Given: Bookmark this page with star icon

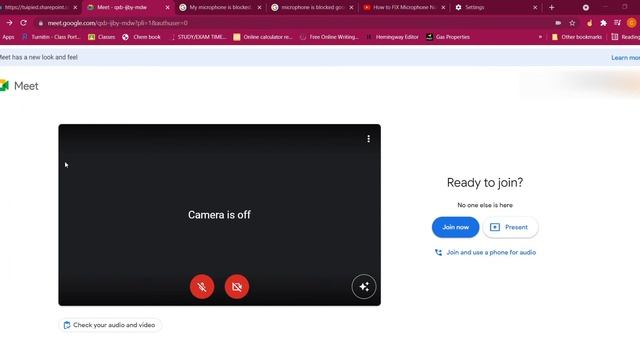Looking at the screenshot, I should [x=572, y=23].
